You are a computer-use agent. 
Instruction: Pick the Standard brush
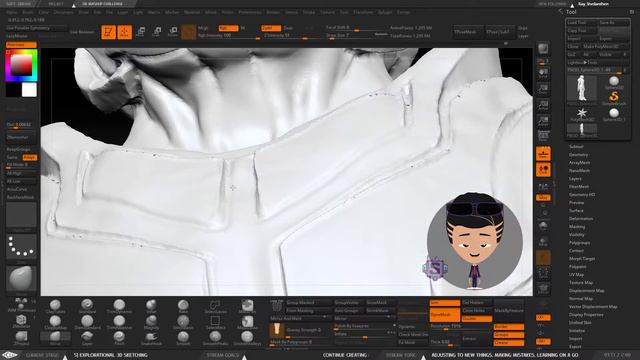87,307
